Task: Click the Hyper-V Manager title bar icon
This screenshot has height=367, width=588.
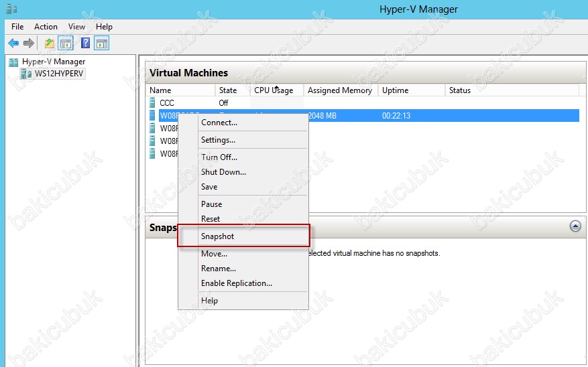Action: (11, 9)
